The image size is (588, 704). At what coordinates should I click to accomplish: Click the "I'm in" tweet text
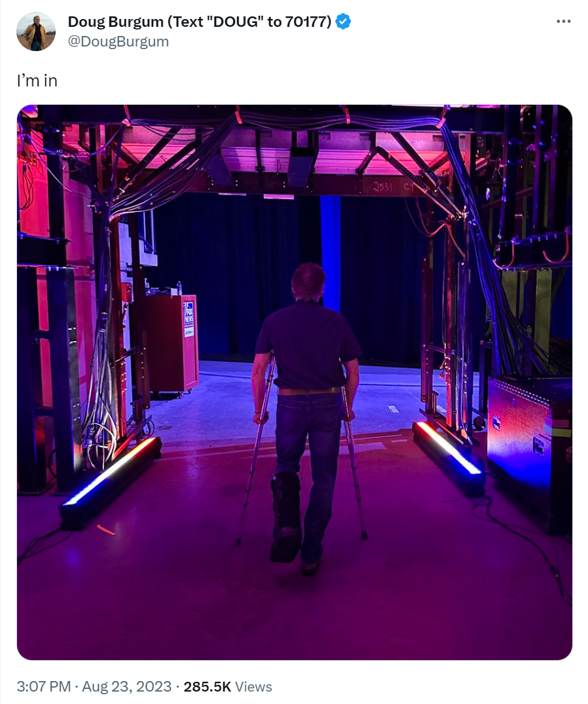37,81
